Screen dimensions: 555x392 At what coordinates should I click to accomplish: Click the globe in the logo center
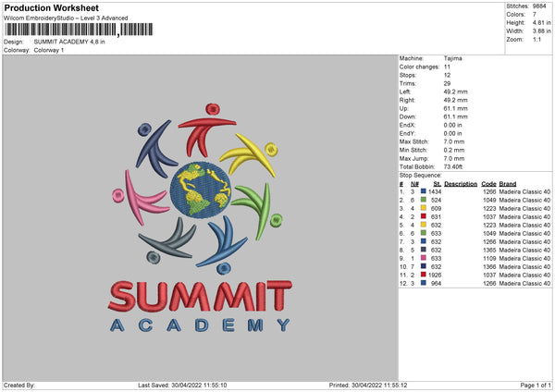[x=199, y=190]
